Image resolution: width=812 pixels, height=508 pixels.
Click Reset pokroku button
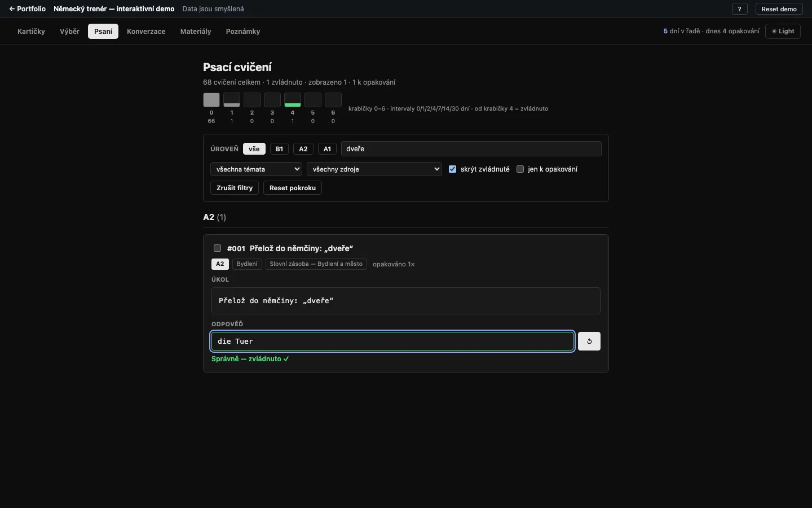coord(293,188)
